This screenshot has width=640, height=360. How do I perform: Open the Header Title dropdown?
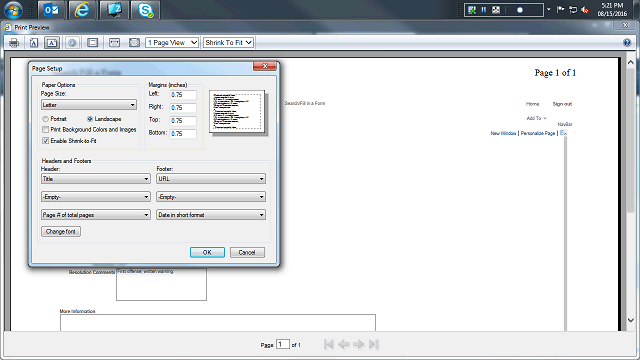(x=96, y=179)
